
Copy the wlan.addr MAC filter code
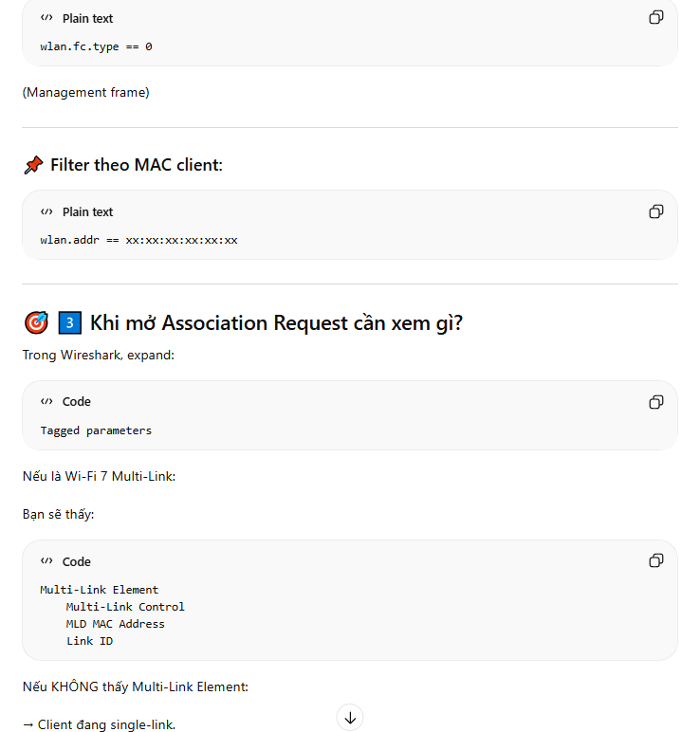coord(655,211)
